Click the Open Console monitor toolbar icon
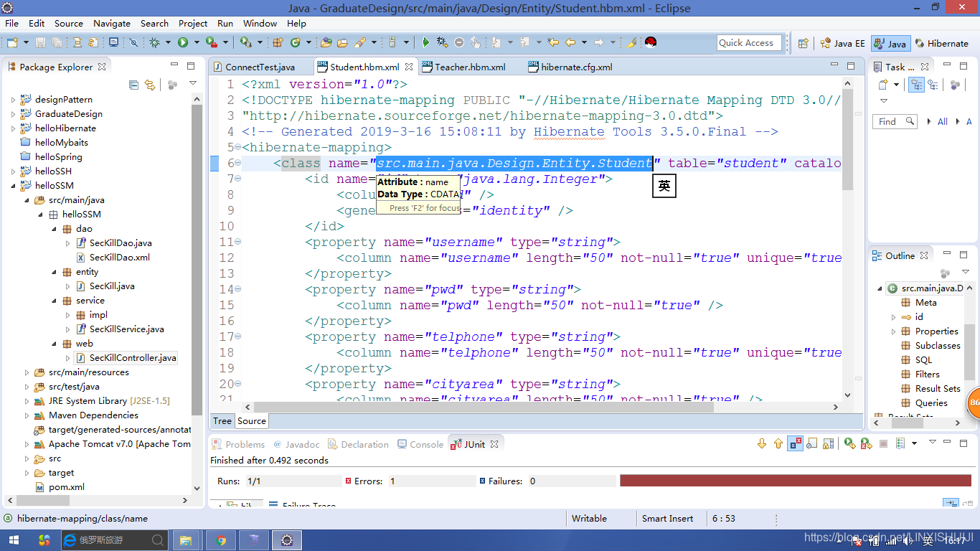Screen dimensions: 980x551 click(x=113, y=43)
